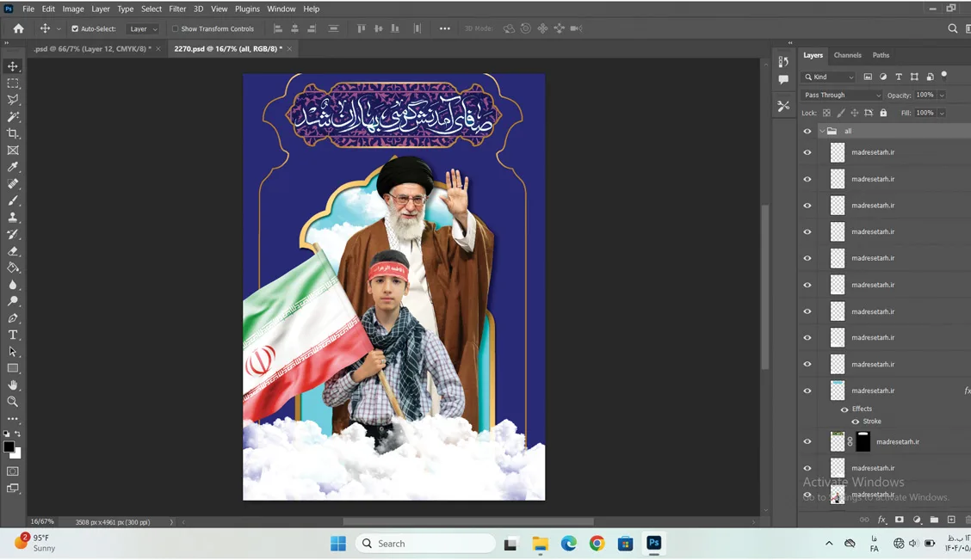Click the background color swatch

click(16, 455)
